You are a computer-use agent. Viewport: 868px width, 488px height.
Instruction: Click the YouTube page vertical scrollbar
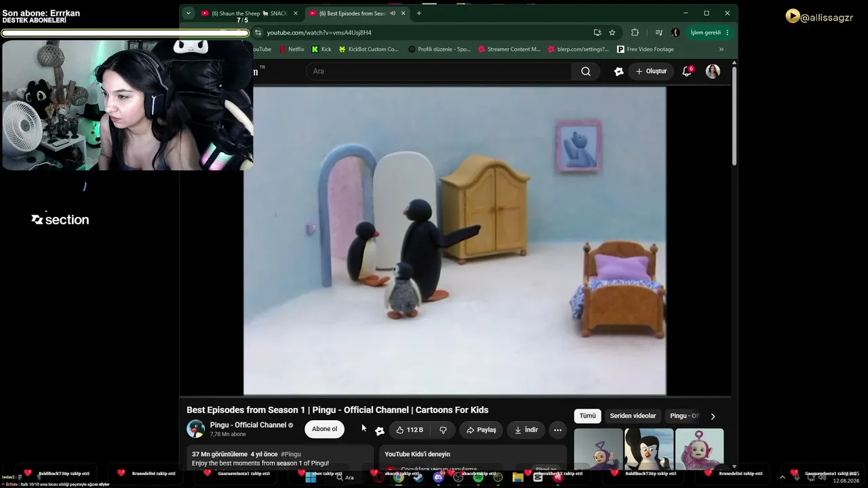click(x=734, y=115)
